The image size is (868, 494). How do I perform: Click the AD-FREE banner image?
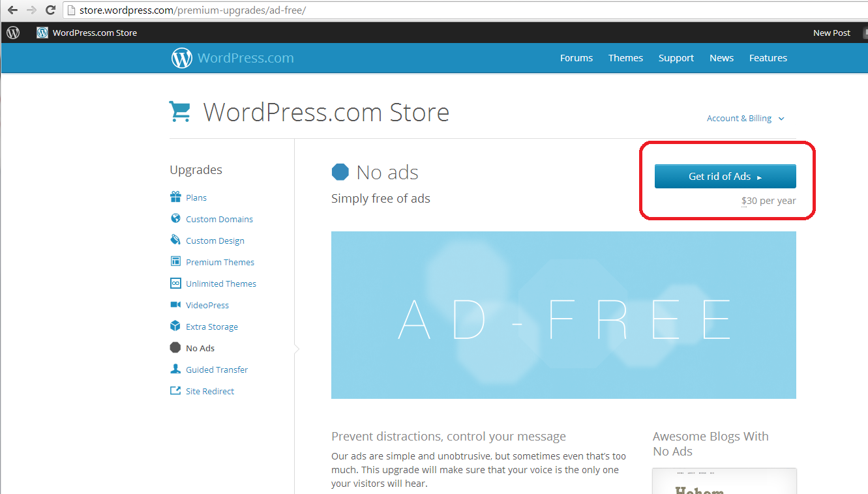point(563,315)
